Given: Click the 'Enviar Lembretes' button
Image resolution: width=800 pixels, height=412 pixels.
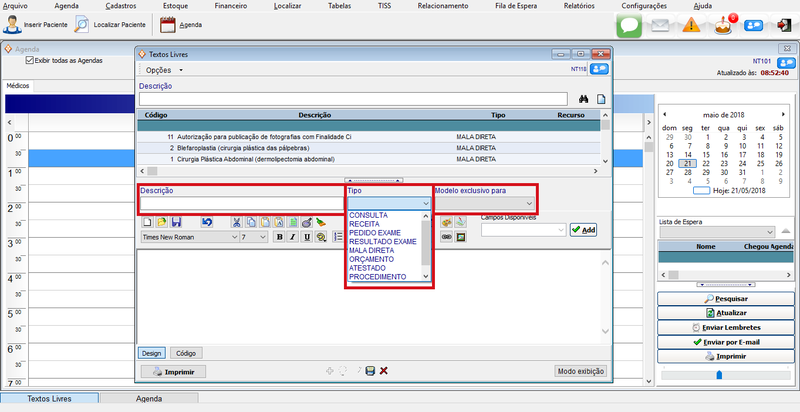Looking at the screenshot, I should coord(723,327).
